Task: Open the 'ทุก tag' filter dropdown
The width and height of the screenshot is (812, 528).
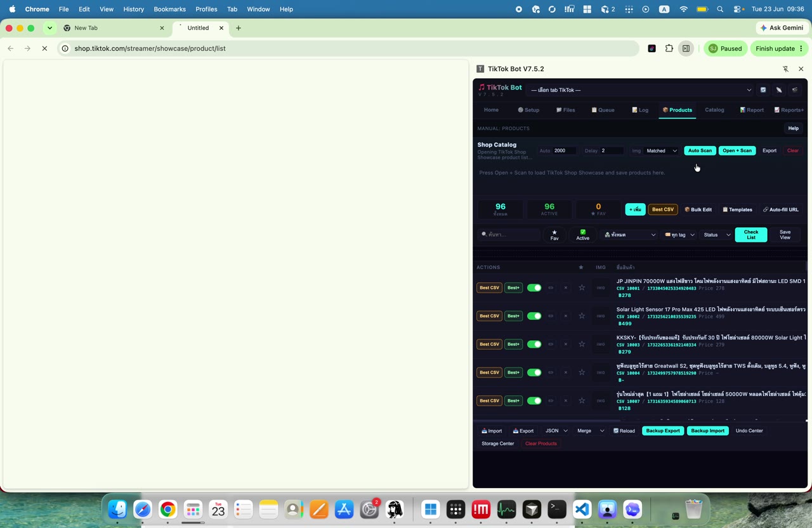Action: (679, 235)
